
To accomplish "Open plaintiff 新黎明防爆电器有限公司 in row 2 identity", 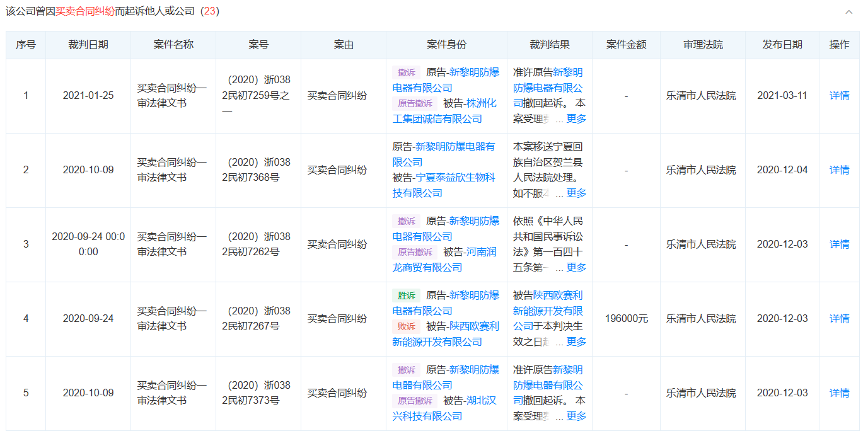I will 444,154.
